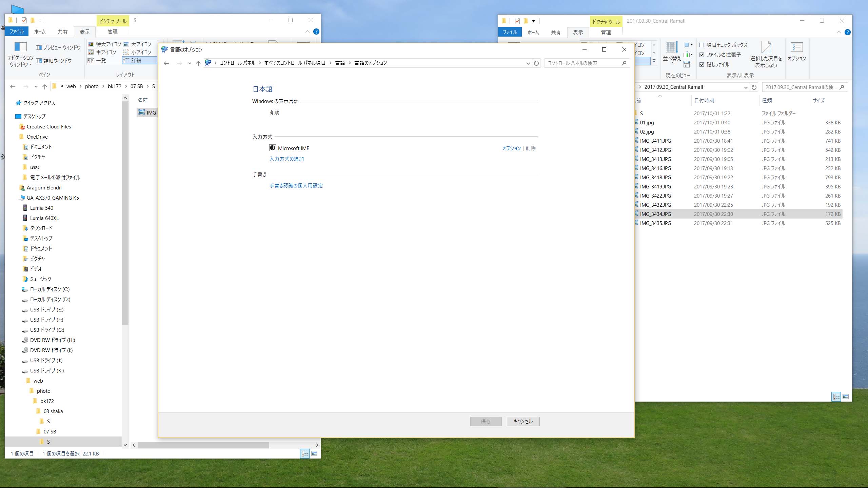Select Large icons layout
This screenshot has height=488, width=868.
[x=137, y=44]
